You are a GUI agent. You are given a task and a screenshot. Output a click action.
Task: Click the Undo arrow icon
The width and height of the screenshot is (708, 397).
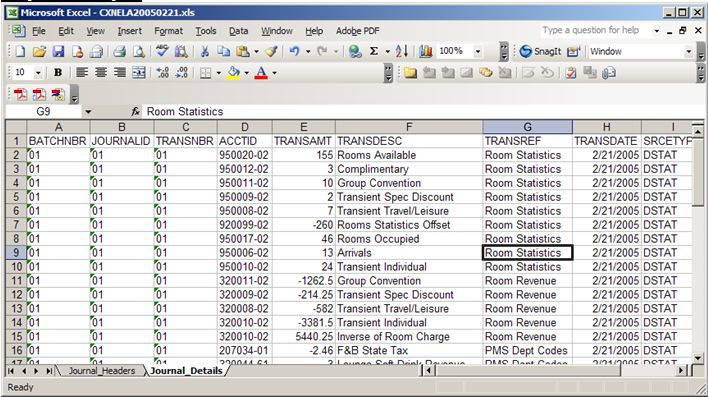[x=294, y=51]
